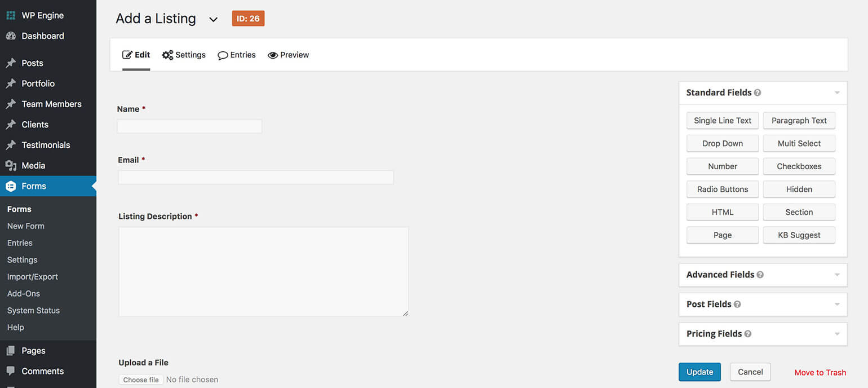Viewport: 868px width, 388px height.
Task: Click the Move to Trash link
Action: coord(820,372)
